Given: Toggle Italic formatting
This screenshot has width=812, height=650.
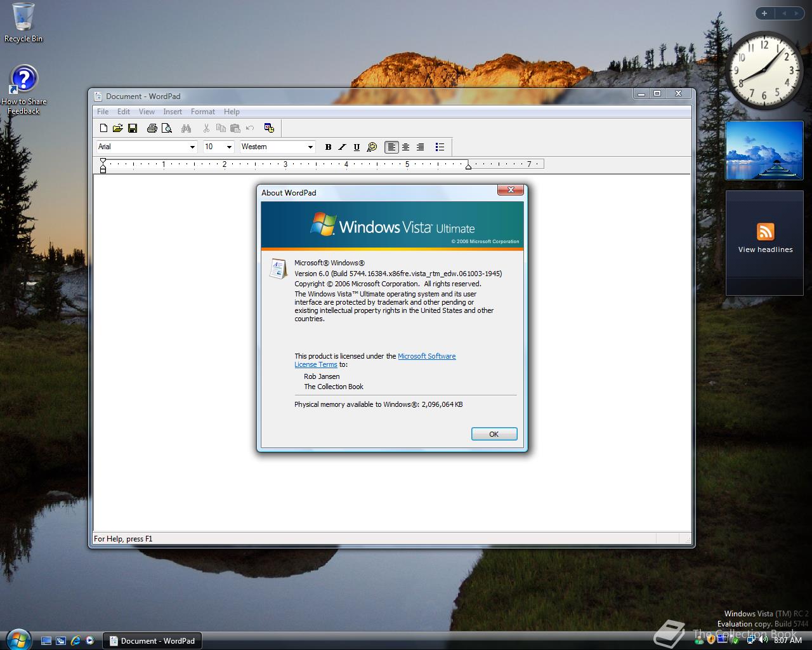Looking at the screenshot, I should 342,147.
